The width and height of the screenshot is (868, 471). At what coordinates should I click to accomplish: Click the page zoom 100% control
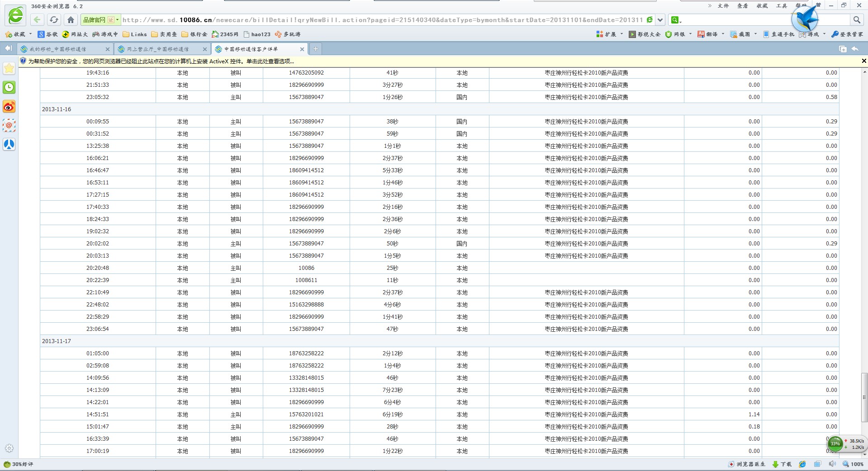(853, 464)
